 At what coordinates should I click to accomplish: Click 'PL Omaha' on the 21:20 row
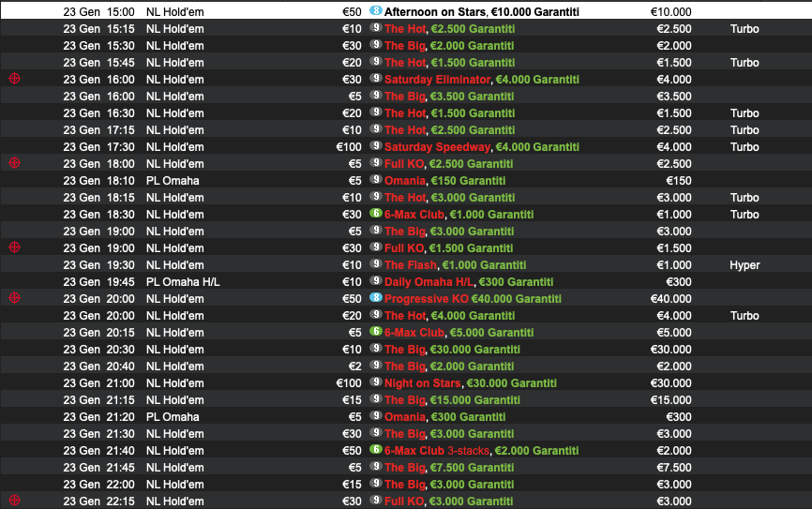point(173,417)
